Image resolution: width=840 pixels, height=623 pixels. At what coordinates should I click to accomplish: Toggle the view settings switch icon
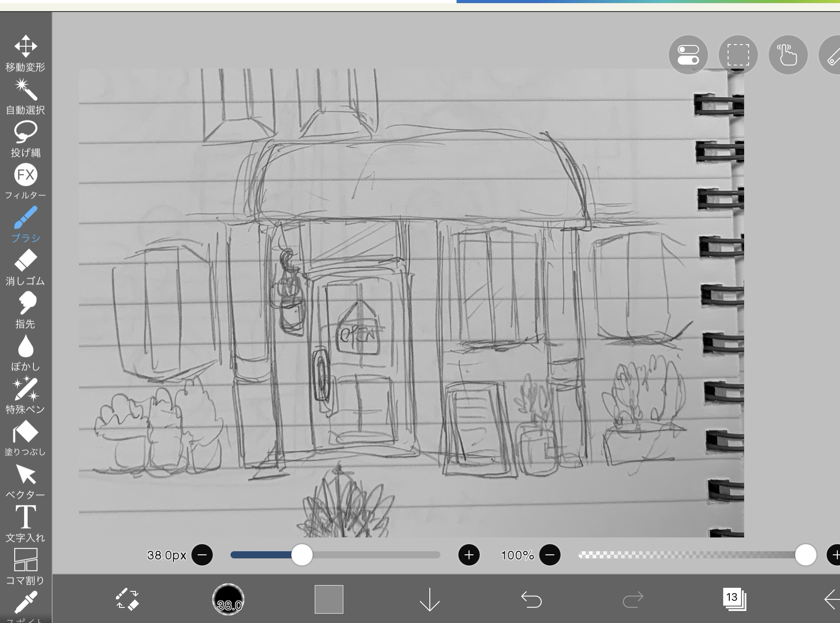pos(688,55)
